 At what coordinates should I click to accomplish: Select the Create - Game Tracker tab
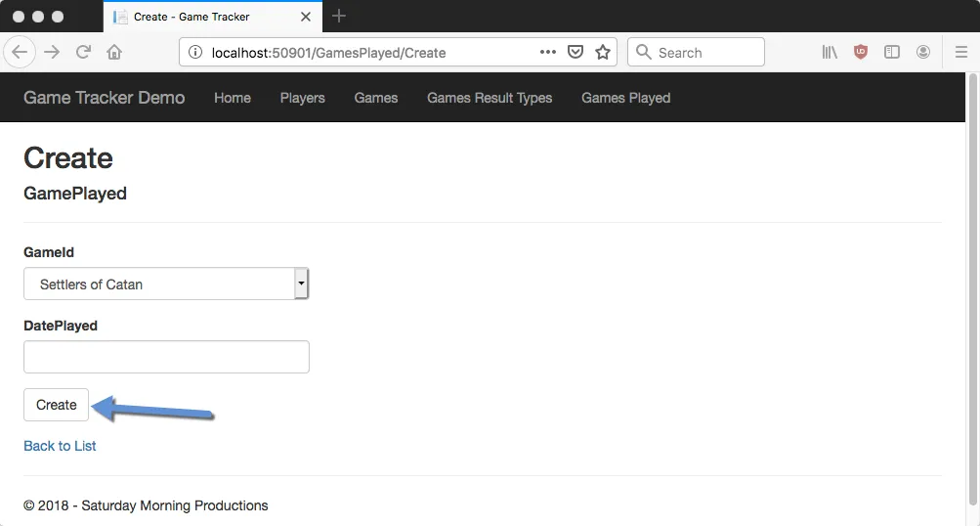point(212,17)
